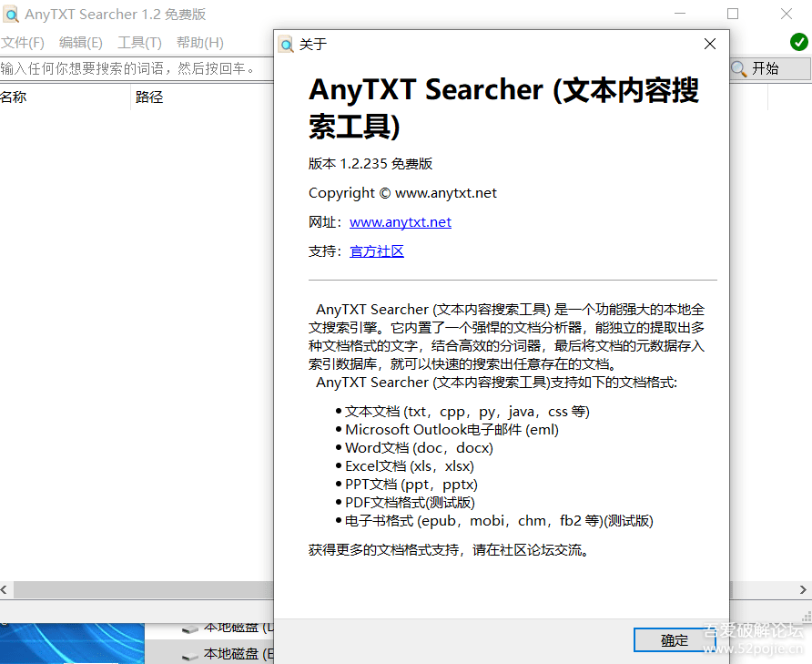The width and height of the screenshot is (812, 664).
Task: Click the Excel文档 (xls, xlsx) line
Action: [409, 466]
